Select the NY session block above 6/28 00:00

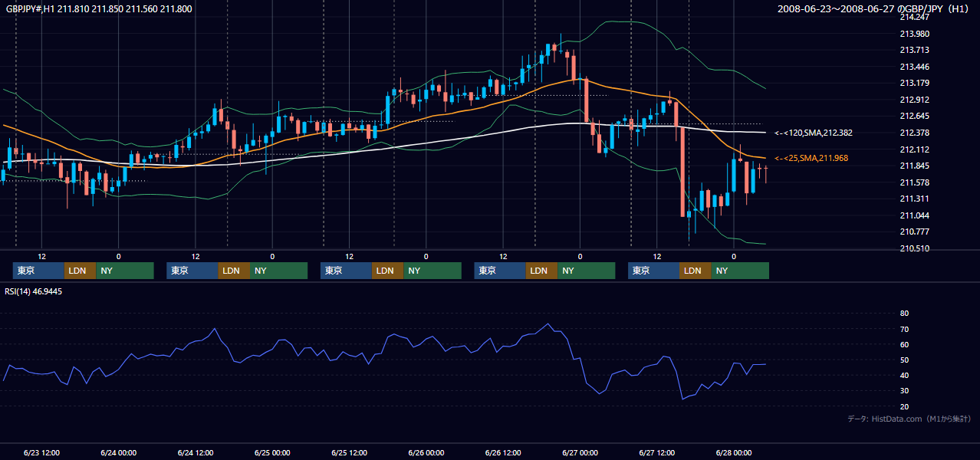[740, 271]
